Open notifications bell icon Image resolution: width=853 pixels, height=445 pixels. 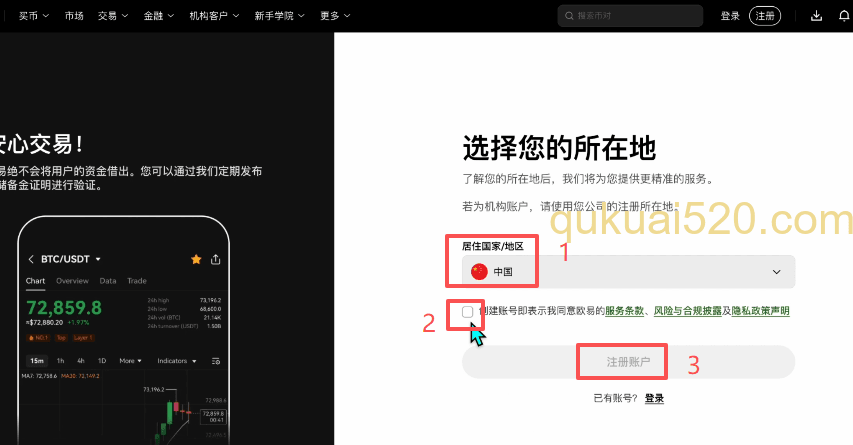[x=844, y=16]
